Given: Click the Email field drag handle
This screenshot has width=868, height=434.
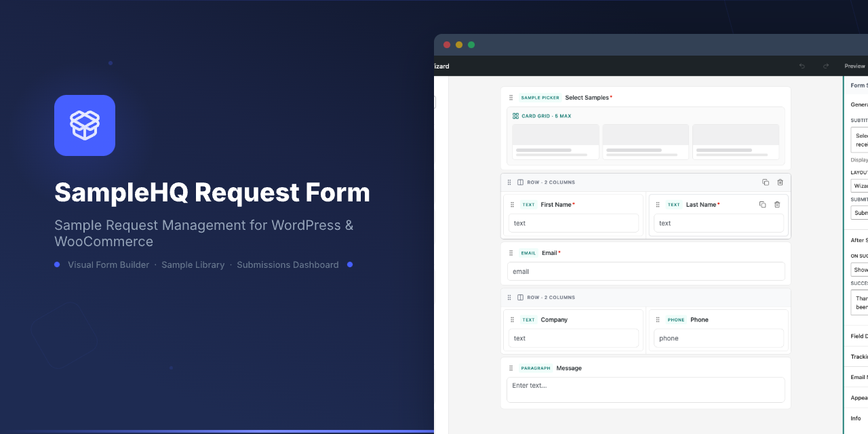Looking at the screenshot, I should click(x=511, y=253).
